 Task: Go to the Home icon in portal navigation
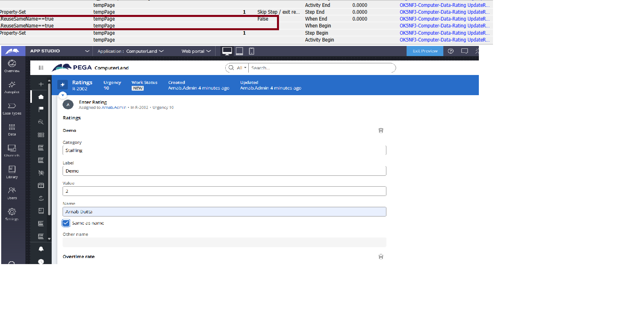pos(41,97)
